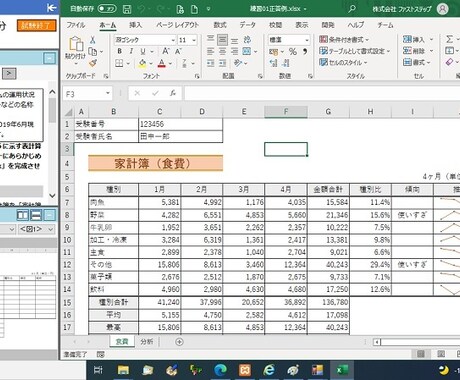The width and height of the screenshot is (460, 380).
Task: Open the <図1> dropdown in left panel
Action: [x=36, y=229]
